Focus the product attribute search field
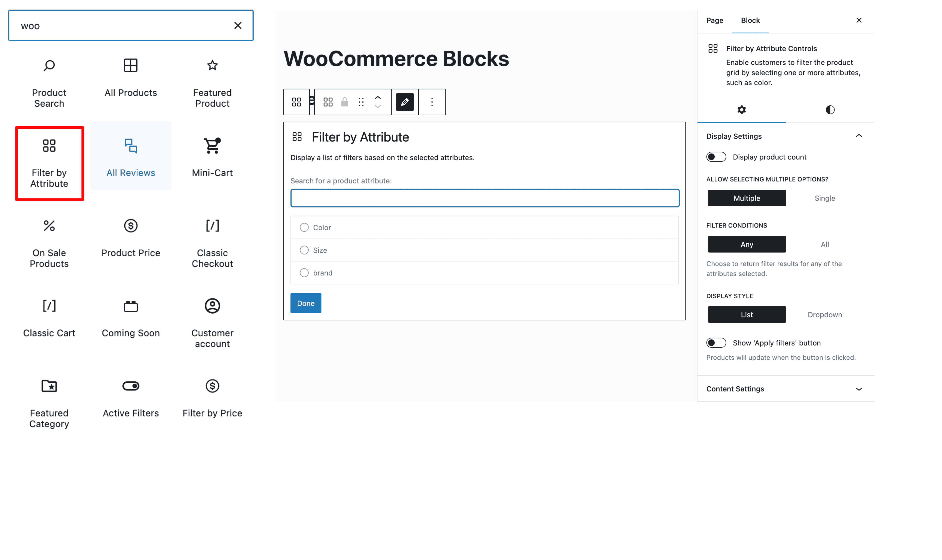This screenshot has width=942, height=560. (484, 198)
